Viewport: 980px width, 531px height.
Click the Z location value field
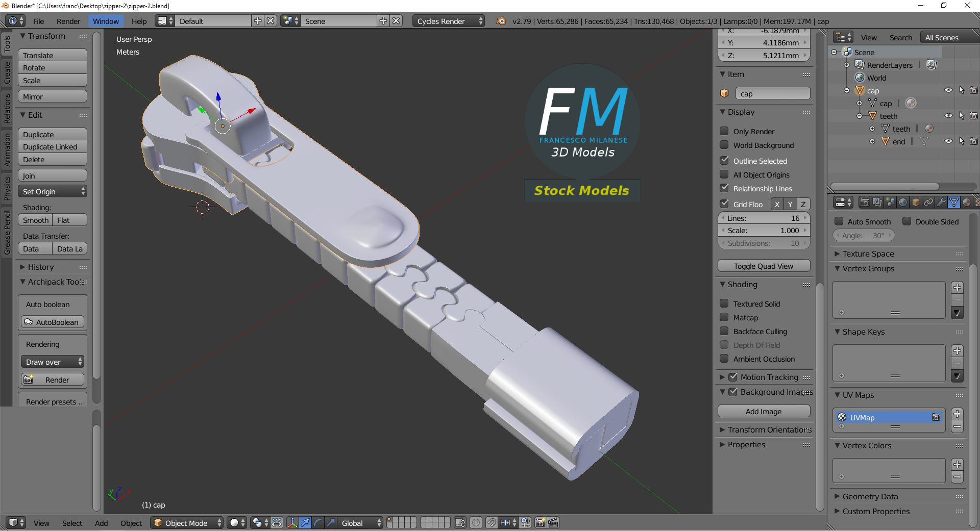coord(764,55)
